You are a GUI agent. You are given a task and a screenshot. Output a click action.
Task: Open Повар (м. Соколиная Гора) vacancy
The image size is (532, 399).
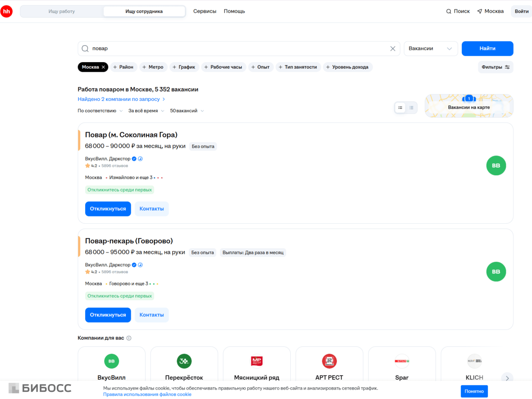[x=131, y=135]
